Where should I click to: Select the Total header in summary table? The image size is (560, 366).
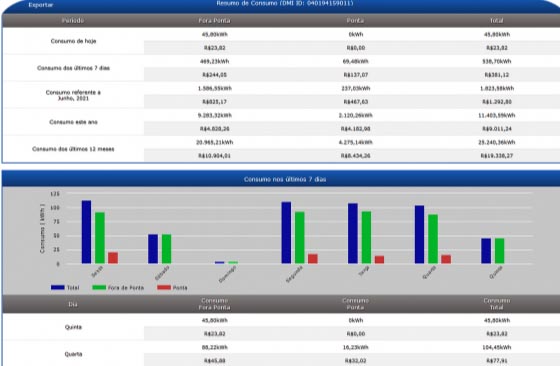(x=497, y=21)
